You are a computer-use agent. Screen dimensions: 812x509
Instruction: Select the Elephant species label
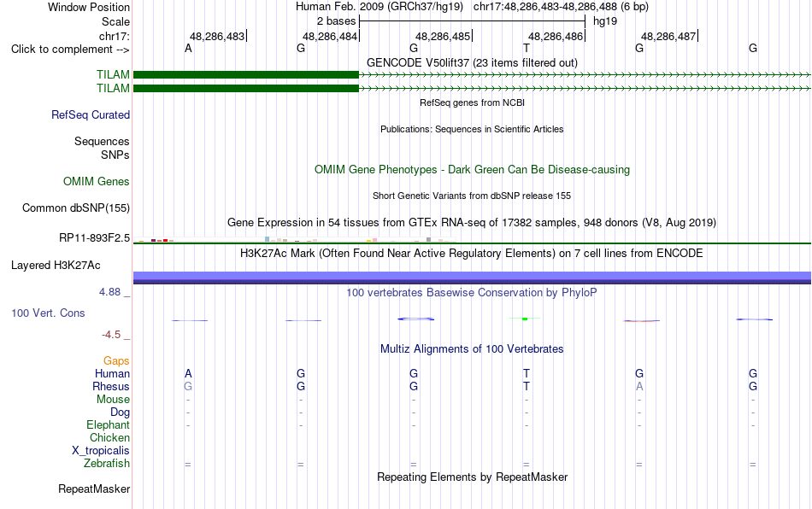tap(109, 424)
